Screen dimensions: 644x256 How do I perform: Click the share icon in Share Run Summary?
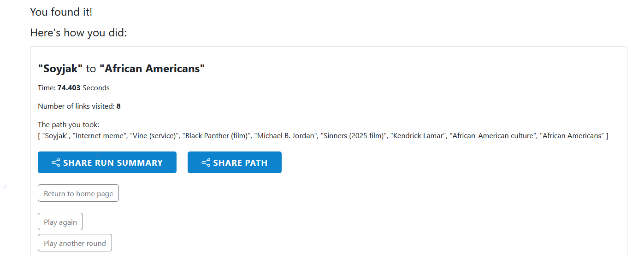(x=56, y=163)
